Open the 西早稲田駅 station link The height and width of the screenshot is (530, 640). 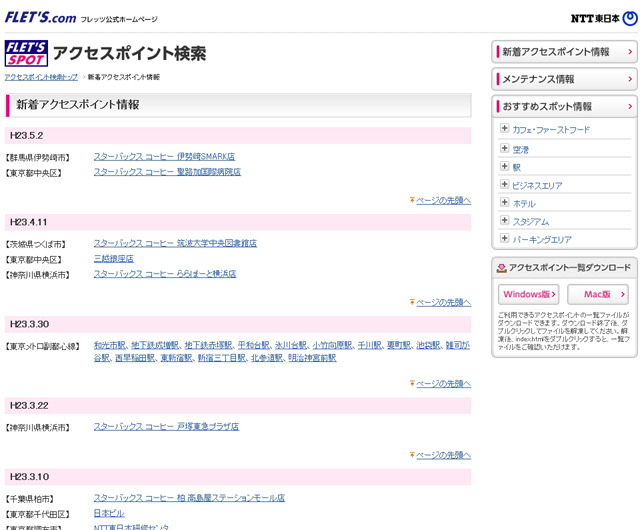click(135, 358)
